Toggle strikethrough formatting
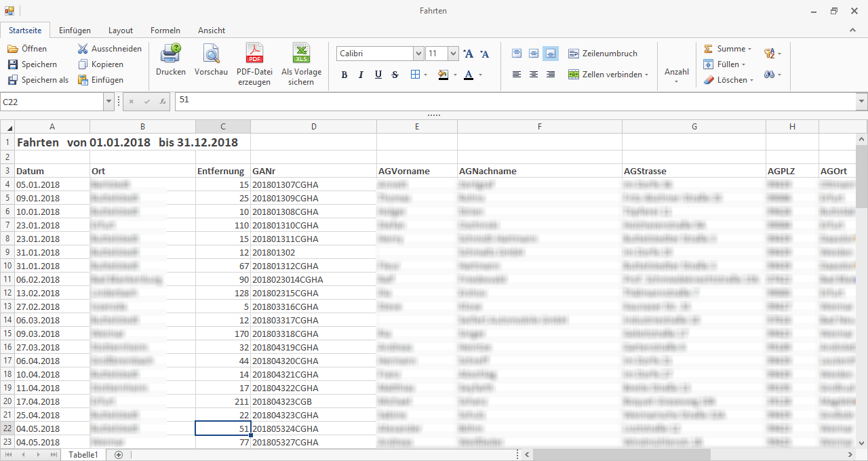868x461 pixels. [x=395, y=75]
